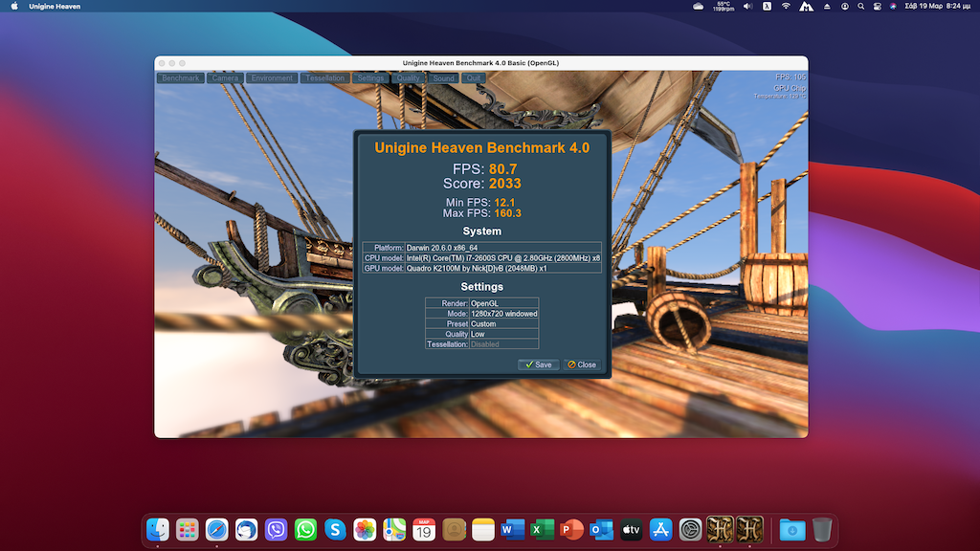The image size is (980, 551).
Task: Open the Tessellation menu
Action: tap(325, 78)
